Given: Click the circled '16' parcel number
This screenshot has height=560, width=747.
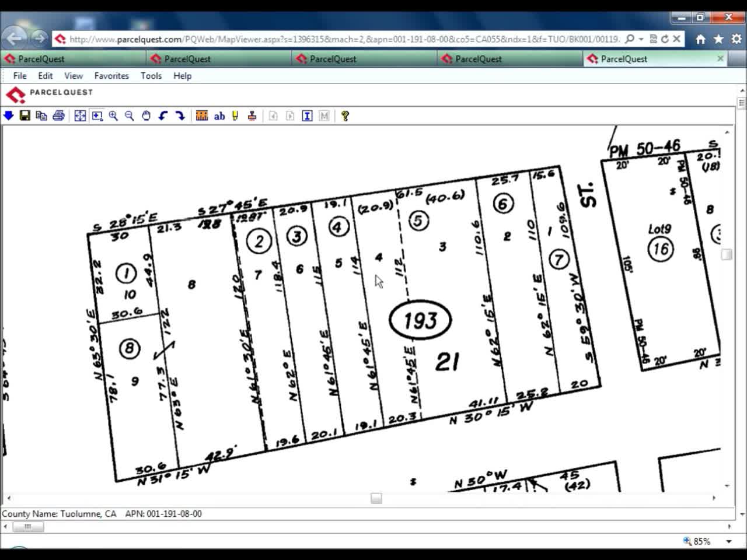Looking at the screenshot, I should coord(661,250).
